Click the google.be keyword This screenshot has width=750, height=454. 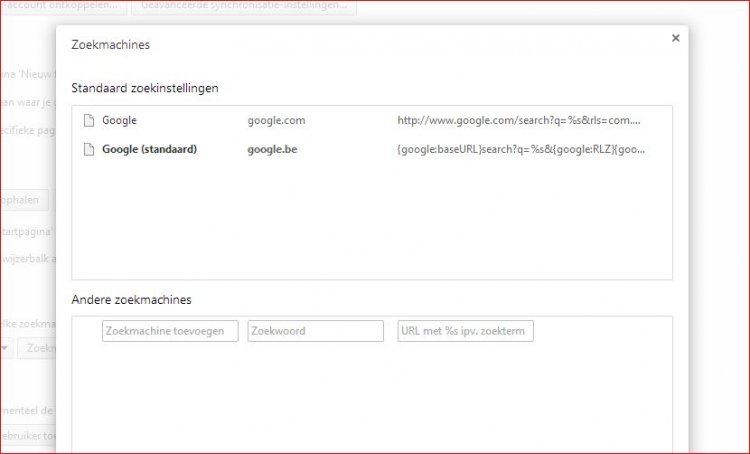pyautogui.click(x=272, y=149)
